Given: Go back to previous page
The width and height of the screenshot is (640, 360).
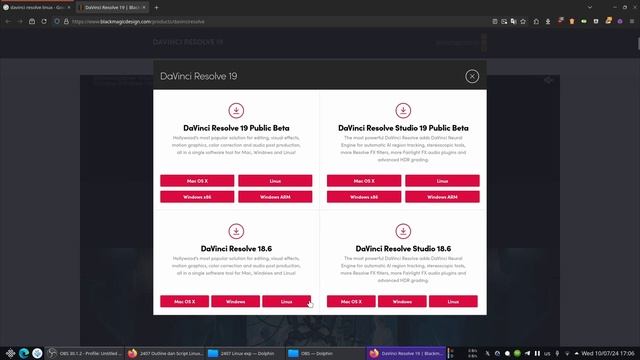Looking at the screenshot, I should coord(8,21).
